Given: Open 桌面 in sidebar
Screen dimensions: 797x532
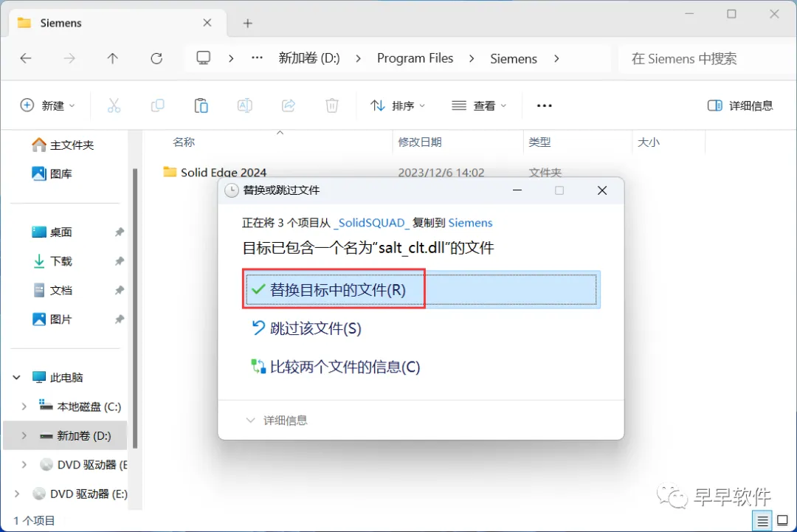Looking at the screenshot, I should (x=52, y=232).
